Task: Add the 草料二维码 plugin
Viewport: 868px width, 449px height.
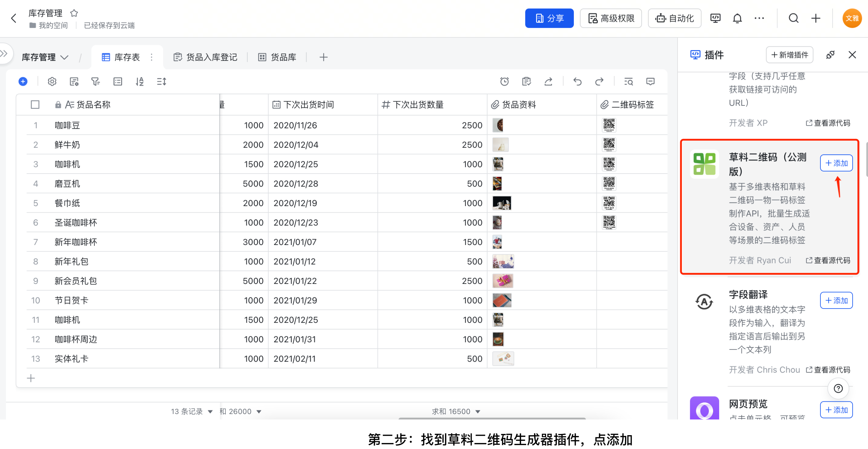Action: pos(836,163)
